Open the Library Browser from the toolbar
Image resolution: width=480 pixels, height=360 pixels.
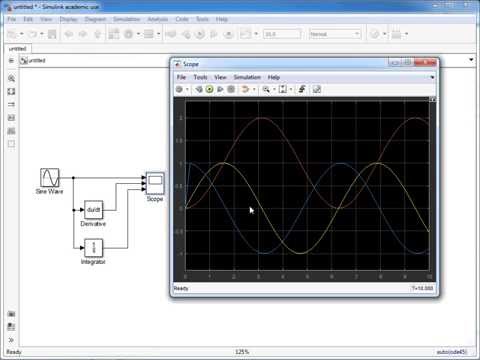114,34
